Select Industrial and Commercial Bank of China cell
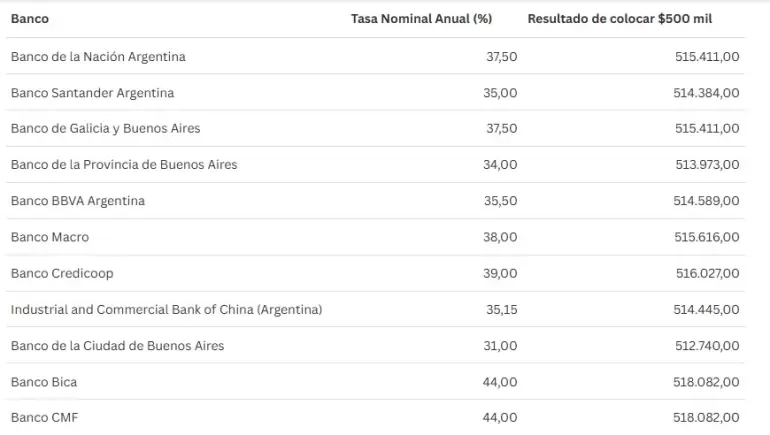 click(166, 310)
